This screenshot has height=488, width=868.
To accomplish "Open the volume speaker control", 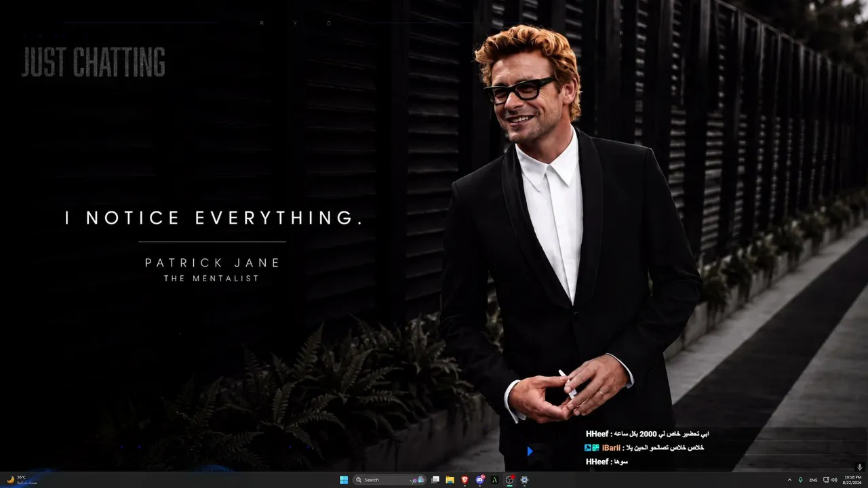I will tap(834, 480).
